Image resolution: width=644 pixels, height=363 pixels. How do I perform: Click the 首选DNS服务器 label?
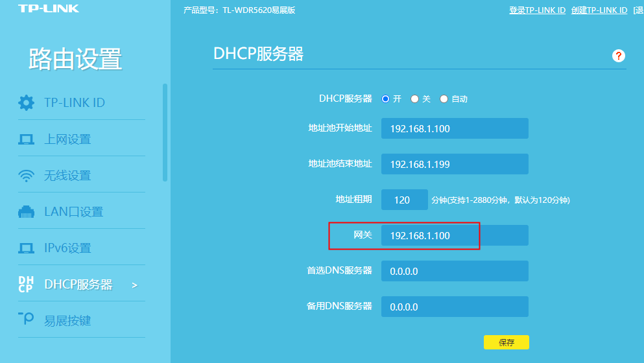coord(339,270)
